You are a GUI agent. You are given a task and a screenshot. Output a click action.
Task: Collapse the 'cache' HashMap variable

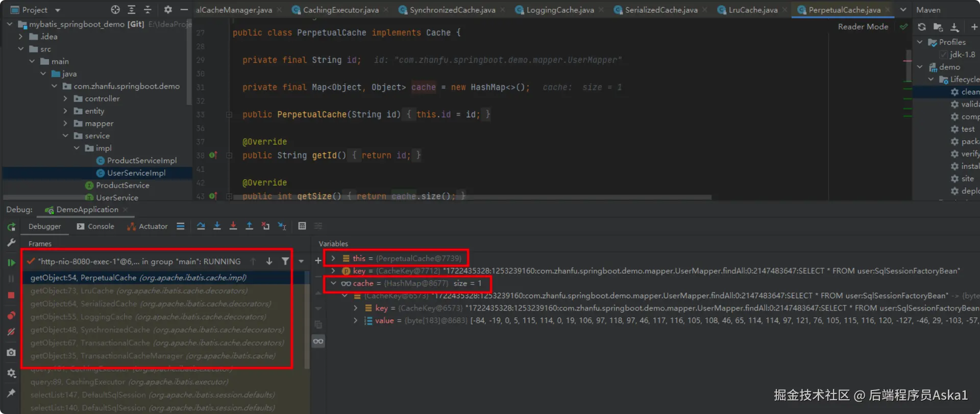click(x=333, y=283)
